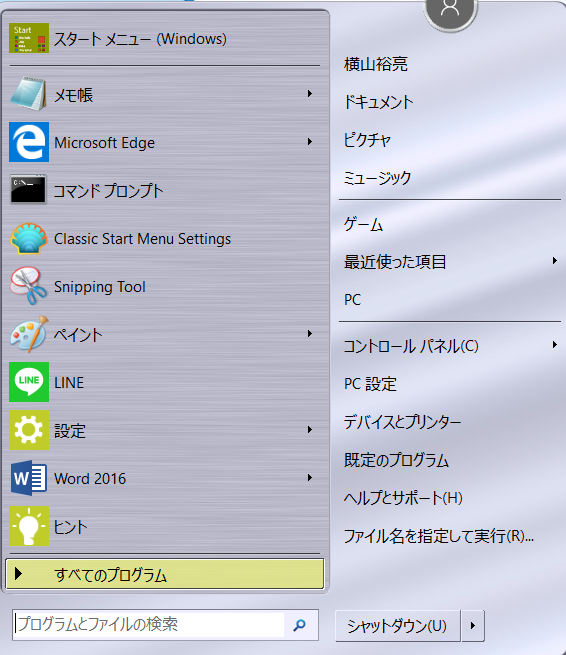566x655 pixels.
Task: Expand the メモ帳 jump list arrow
Action: pos(310,94)
